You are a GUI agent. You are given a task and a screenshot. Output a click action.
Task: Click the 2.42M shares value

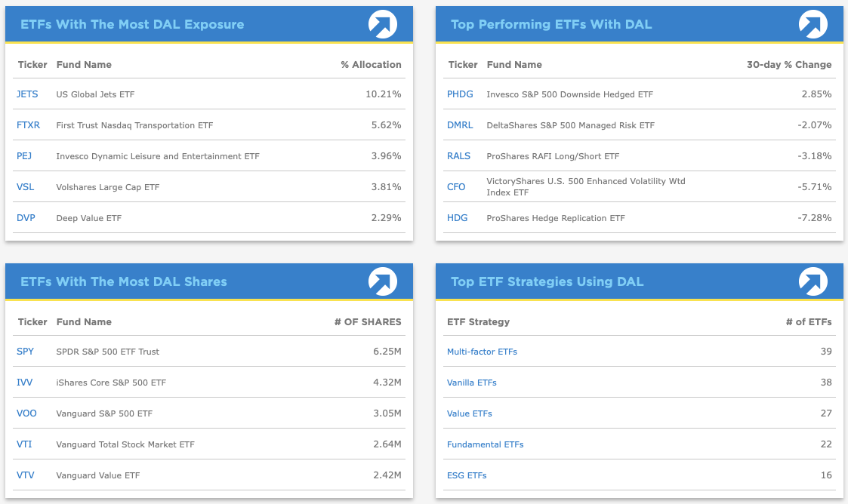[x=387, y=475]
